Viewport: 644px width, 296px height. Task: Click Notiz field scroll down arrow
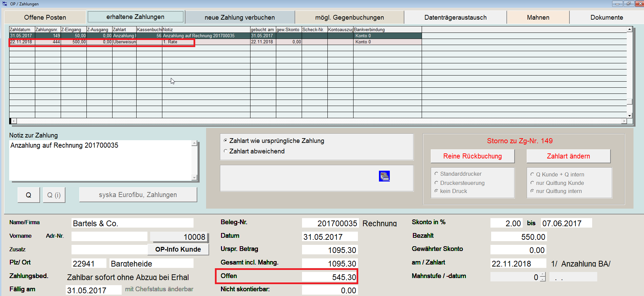(194, 177)
